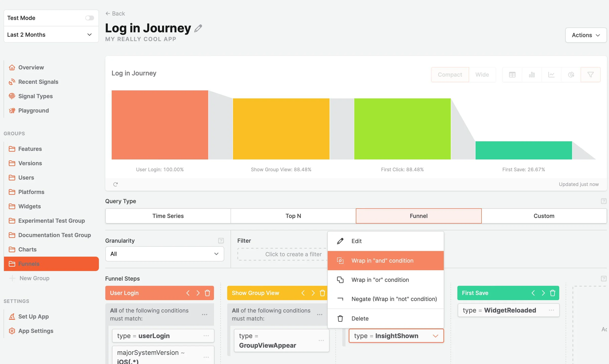Open help for Granularity
This screenshot has height=364, width=609.
click(221, 241)
